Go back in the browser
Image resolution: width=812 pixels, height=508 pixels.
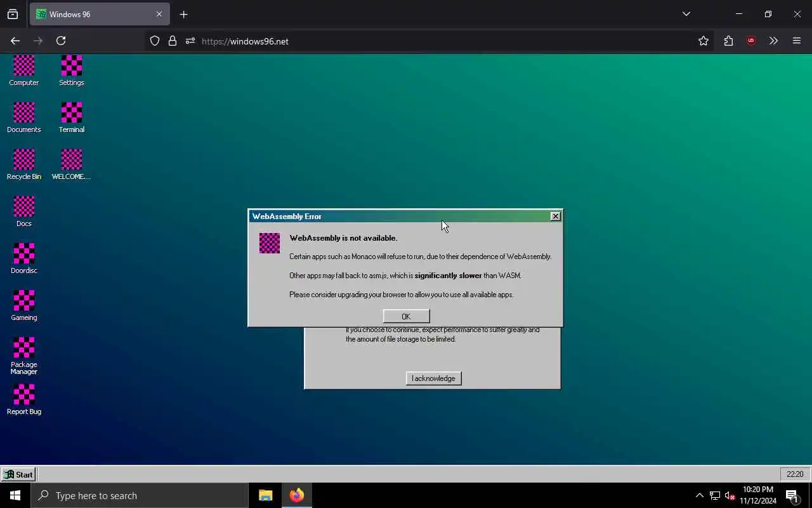coord(15,41)
